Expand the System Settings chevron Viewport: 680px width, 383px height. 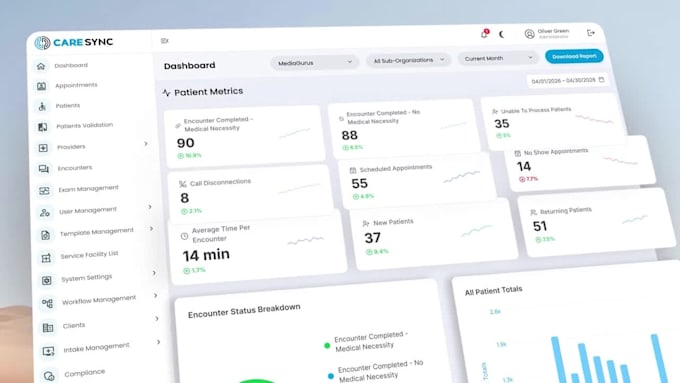(154, 273)
